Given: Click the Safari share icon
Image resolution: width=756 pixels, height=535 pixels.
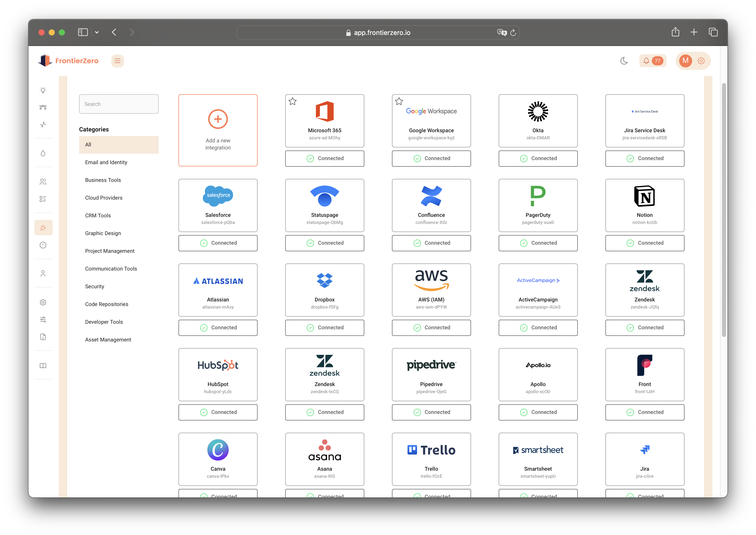Looking at the screenshot, I should tap(676, 32).
